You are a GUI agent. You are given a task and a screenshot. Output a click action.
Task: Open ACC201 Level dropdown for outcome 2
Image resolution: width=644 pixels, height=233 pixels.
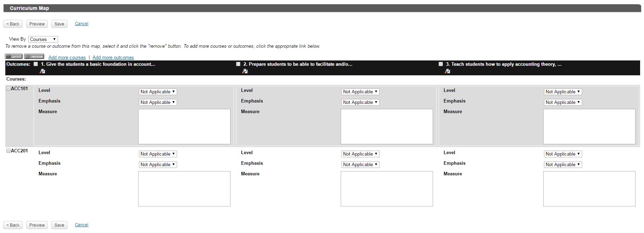[x=361, y=154]
